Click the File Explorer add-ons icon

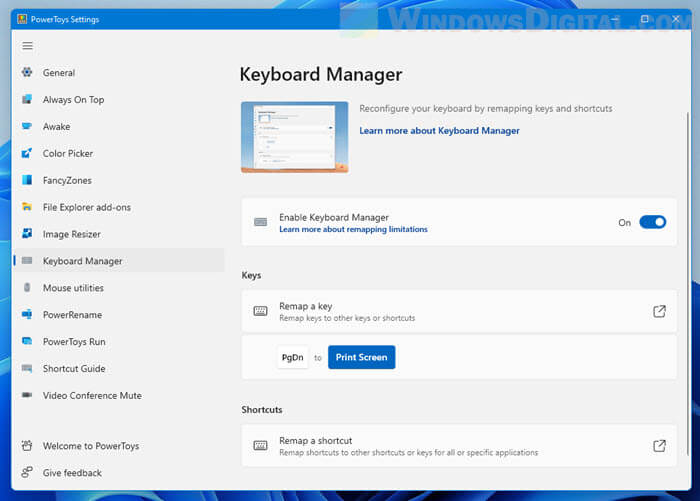27,207
